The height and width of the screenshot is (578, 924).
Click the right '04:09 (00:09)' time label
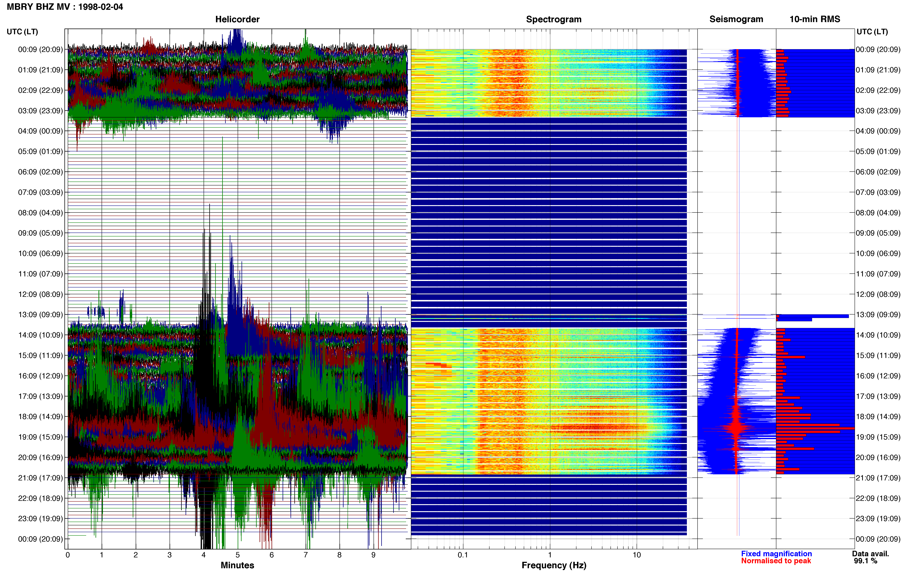(878, 131)
